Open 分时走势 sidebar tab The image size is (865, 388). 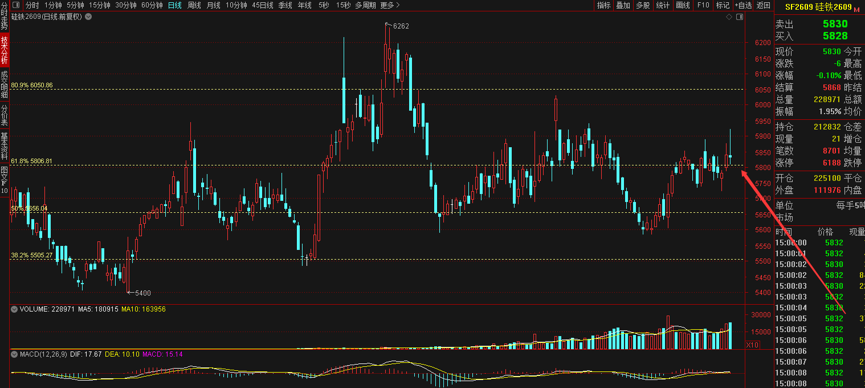pos(4,17)
